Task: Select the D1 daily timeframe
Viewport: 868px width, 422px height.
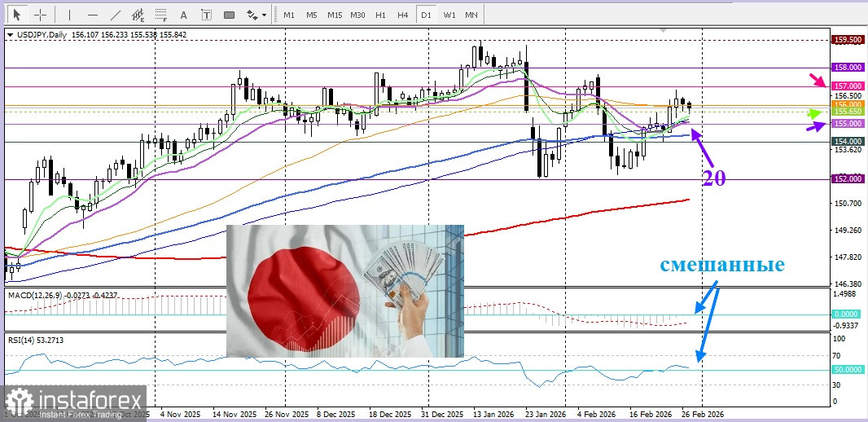Action: 426,15
